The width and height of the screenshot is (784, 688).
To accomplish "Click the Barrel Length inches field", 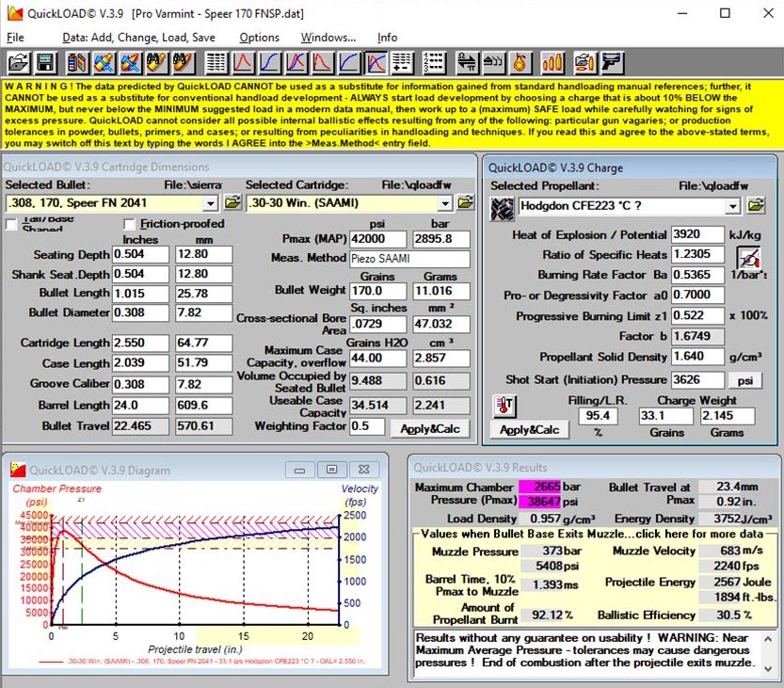I will pos(140,405).
